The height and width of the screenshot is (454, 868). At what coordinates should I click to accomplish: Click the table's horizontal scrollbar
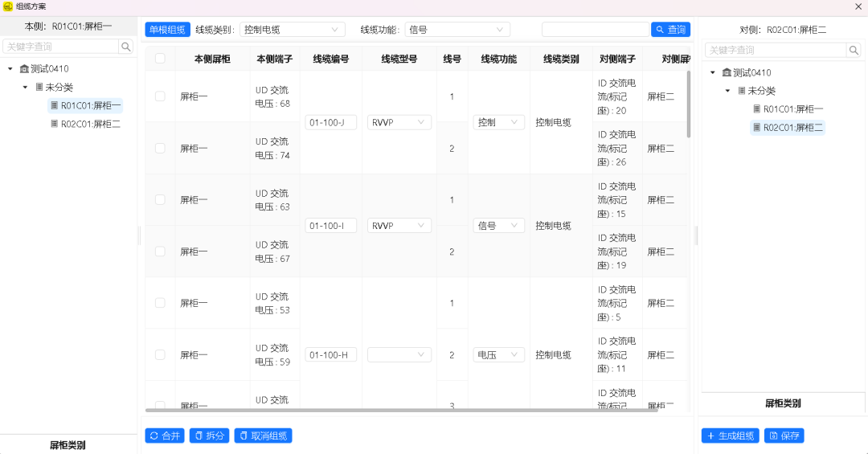pyautogui.click(x=402, y=411)
